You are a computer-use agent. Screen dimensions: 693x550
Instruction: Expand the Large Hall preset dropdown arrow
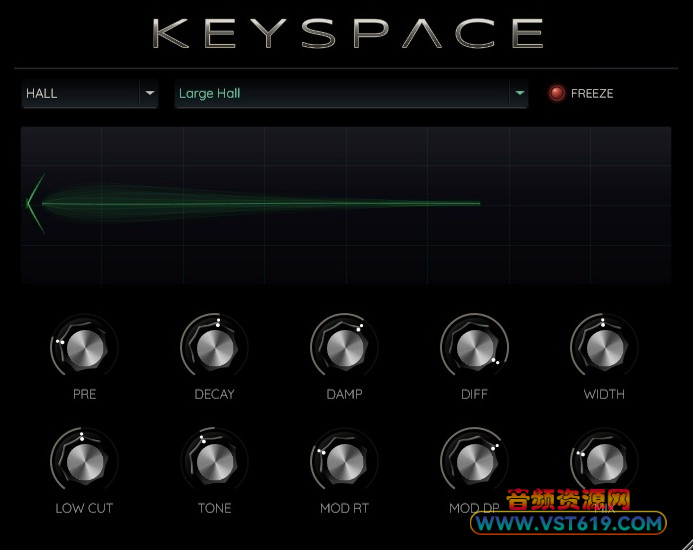(519, 93)
